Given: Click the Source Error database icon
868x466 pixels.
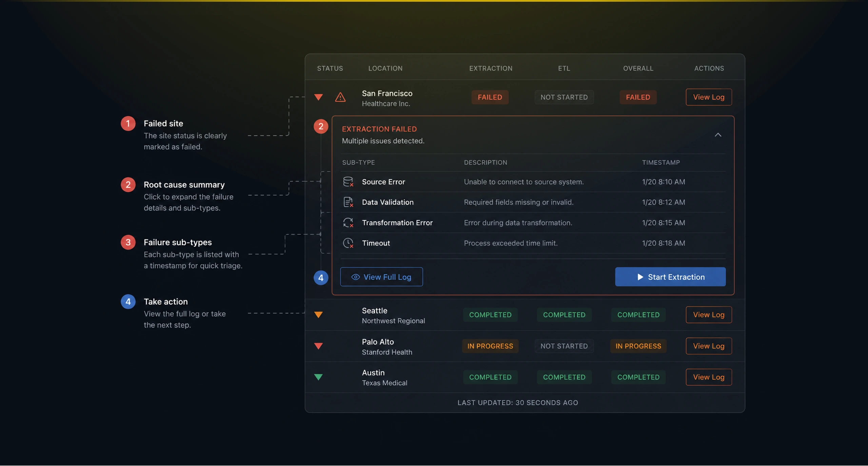Looking at the screenshot, I should (348, 182).
